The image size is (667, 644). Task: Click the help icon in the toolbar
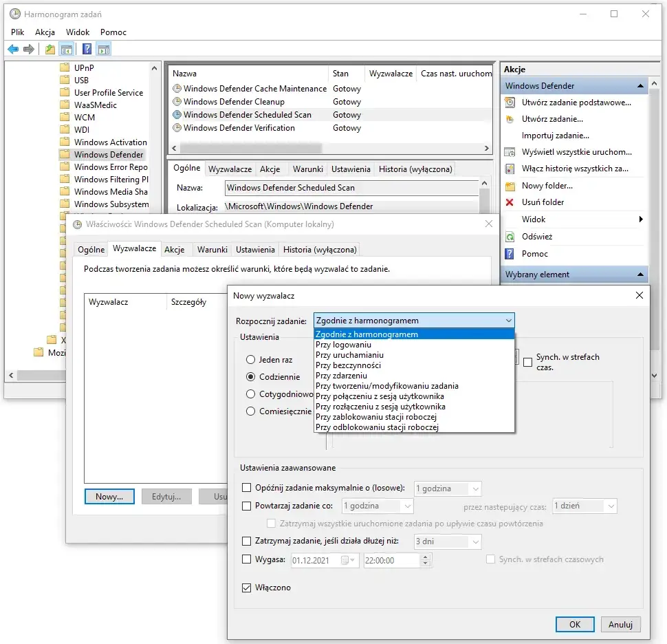point(87,49)
